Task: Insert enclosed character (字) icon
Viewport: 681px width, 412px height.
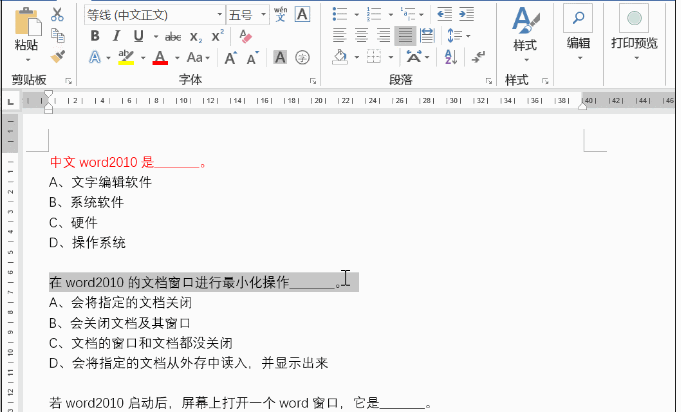Action: click(302, 57)
